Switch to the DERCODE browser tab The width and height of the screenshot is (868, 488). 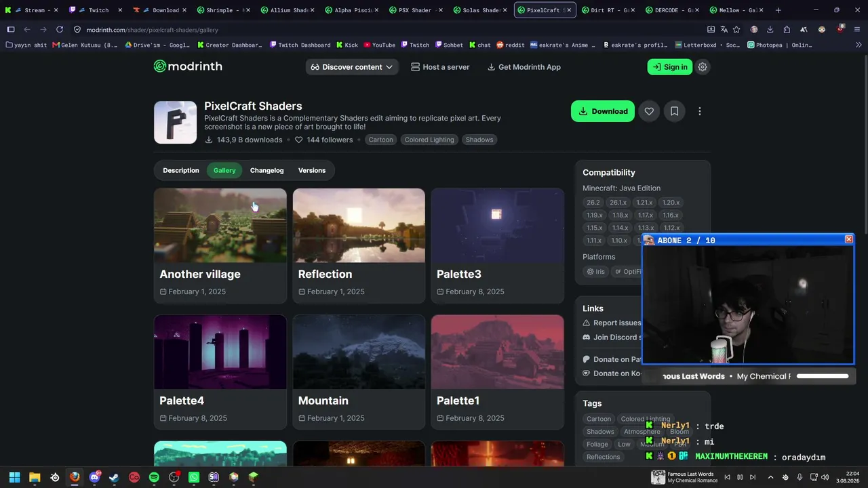pyautogui.click(x=672, y=10)
